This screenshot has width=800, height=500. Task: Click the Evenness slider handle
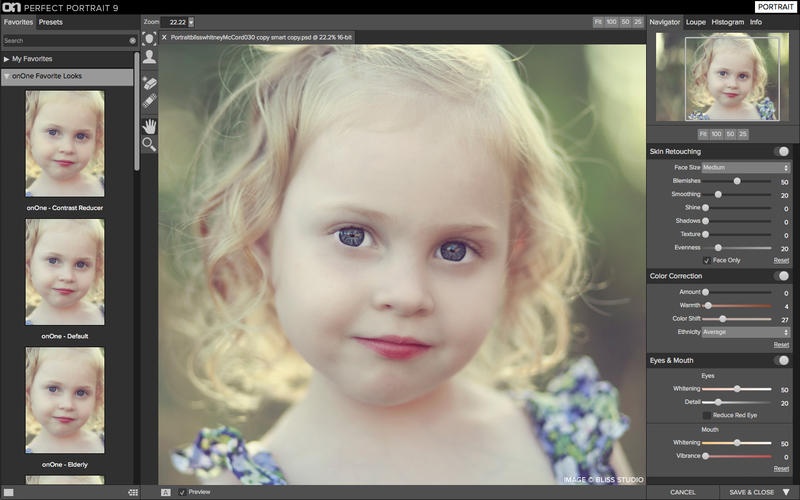pyautogui.click(x=718, y=247)
